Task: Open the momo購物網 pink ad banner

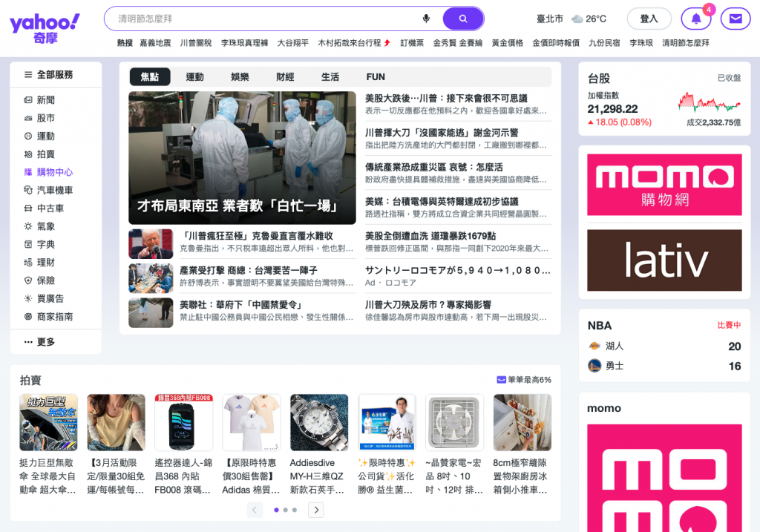Action: tap(664, 185)
